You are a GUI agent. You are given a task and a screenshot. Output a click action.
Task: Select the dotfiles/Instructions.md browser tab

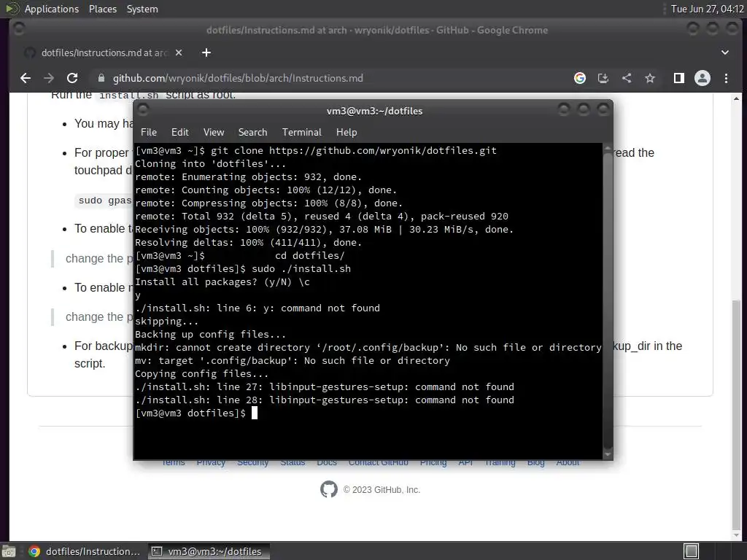click(104, 52)
